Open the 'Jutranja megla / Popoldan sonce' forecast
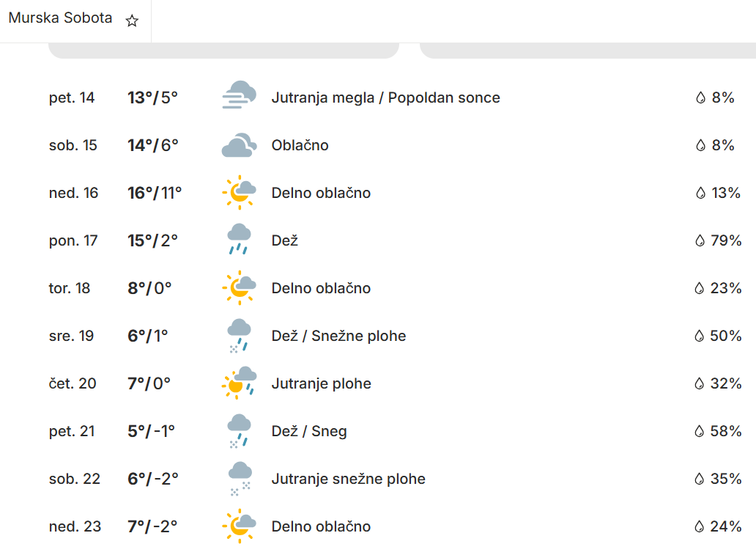The height and width of the screenshot is (555, 756). pyautogui.click(x=385, y=98)
